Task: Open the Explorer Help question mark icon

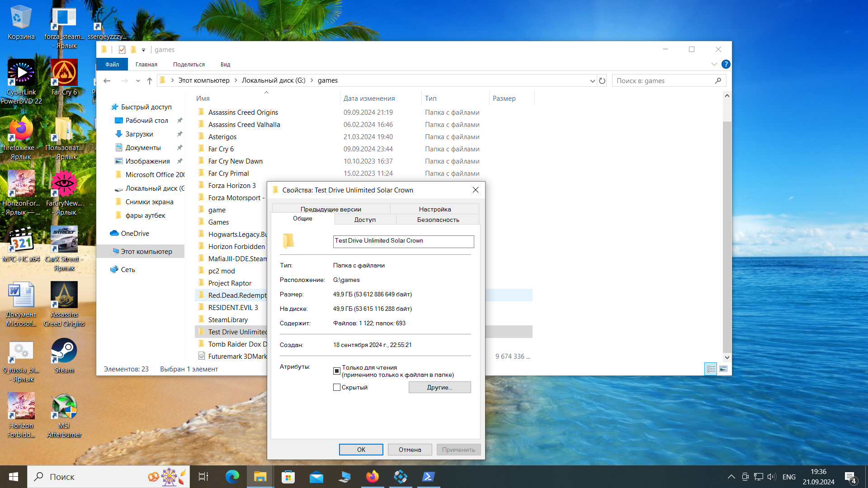Action: pyautogui.click(x=726, y=64)
